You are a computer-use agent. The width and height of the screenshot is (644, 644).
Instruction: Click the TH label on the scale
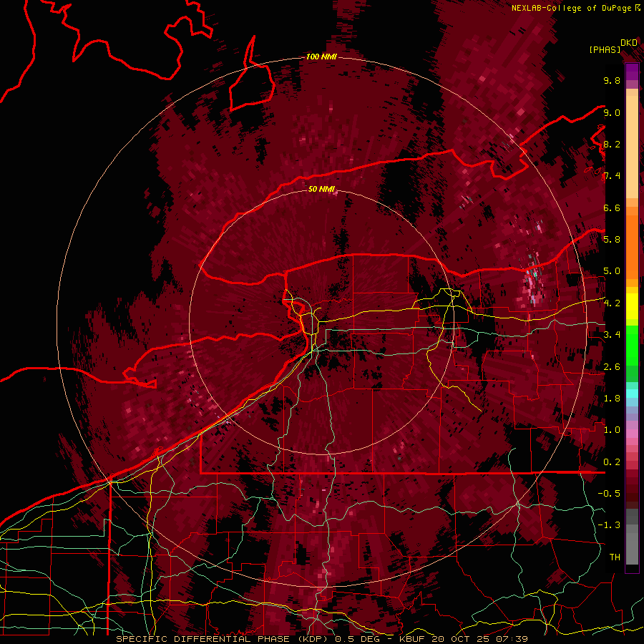(615, 557)
